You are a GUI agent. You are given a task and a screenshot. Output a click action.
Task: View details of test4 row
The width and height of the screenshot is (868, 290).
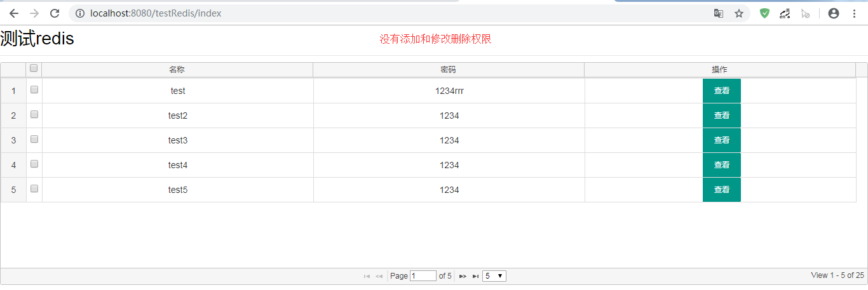(x=722, y=165)
